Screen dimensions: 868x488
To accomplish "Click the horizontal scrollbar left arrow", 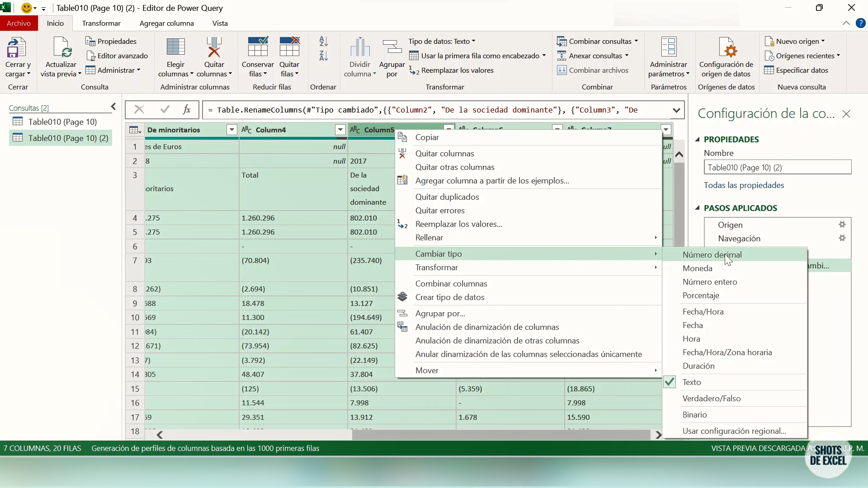I will 160,435.
